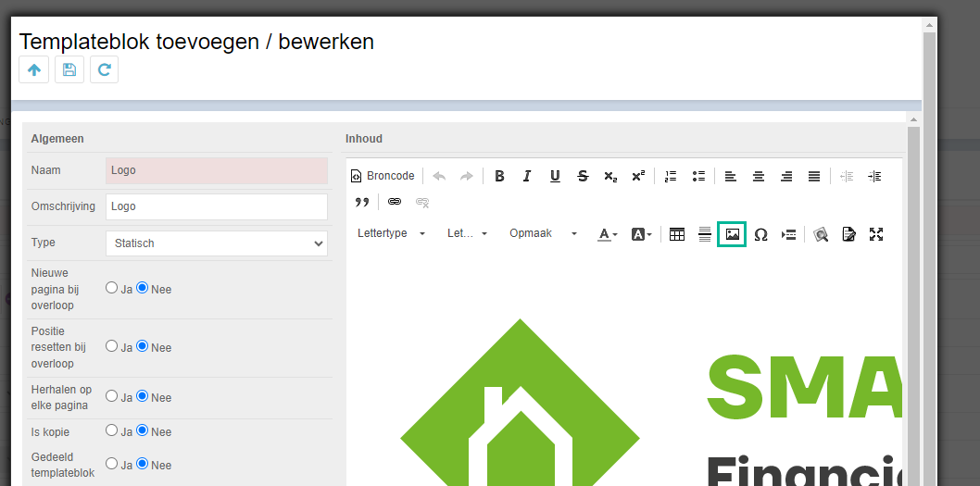
Task: Select Nee for Is kopie
Action: click(143, 430)
